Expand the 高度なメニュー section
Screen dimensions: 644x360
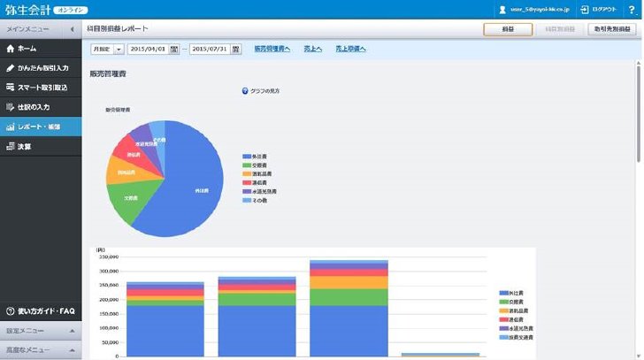click(41, 350)
